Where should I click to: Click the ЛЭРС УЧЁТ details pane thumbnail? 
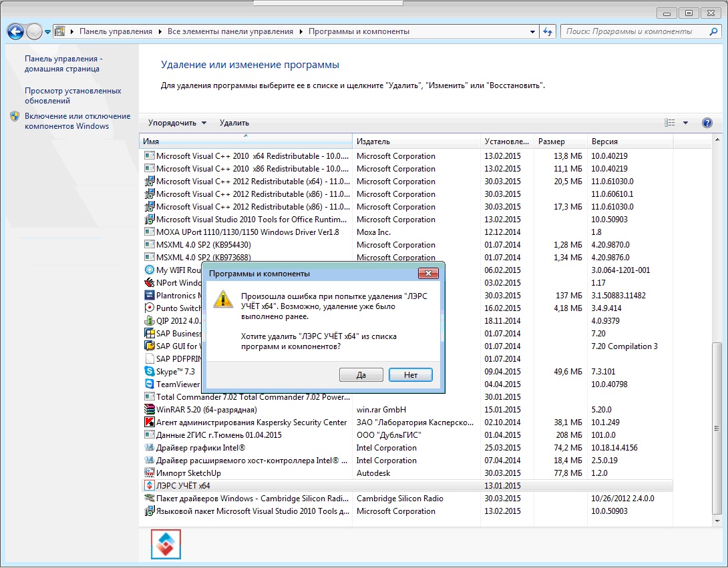click(x=166, y=545)
